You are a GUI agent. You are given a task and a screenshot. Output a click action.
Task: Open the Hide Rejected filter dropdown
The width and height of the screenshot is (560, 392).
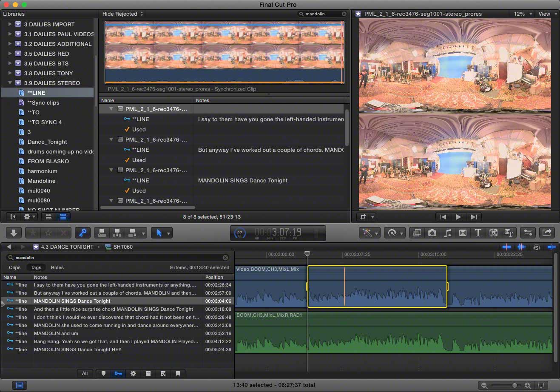[123, 14]
